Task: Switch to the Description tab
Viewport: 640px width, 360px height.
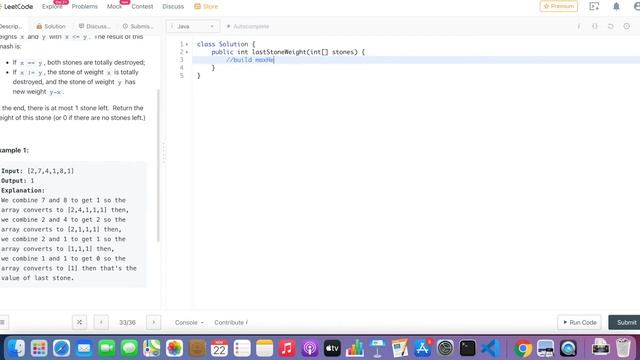Action: point(11,26)
